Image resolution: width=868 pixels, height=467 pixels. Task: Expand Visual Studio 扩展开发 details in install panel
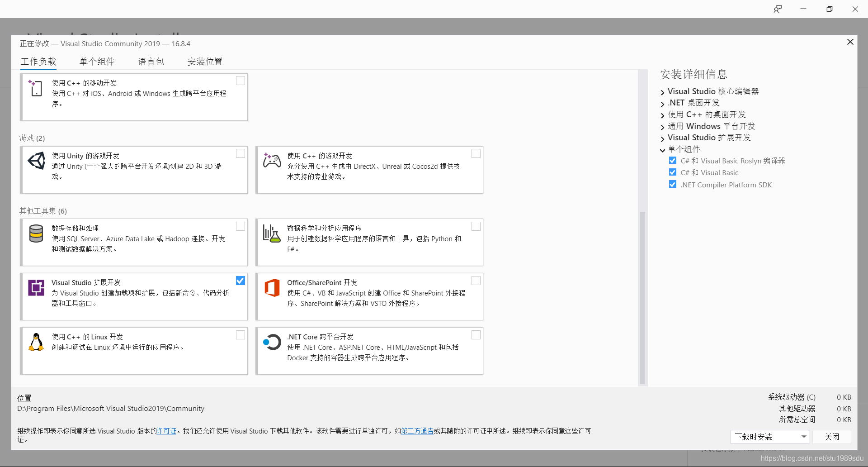pyautogui.click(x=663, y=138)
